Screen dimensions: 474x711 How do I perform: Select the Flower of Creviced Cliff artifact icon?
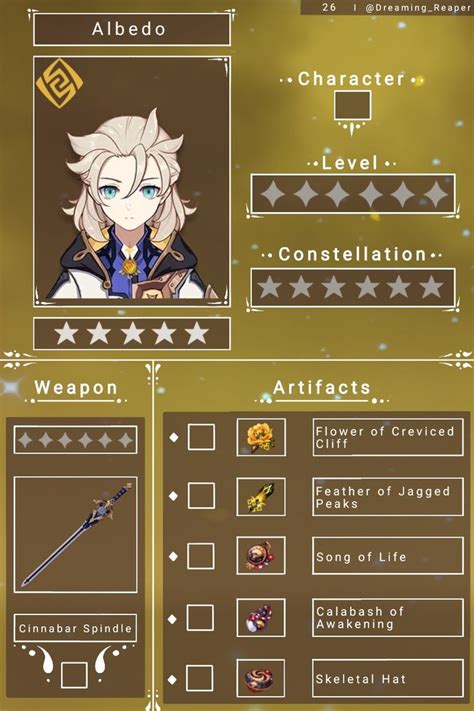(261, 438)
